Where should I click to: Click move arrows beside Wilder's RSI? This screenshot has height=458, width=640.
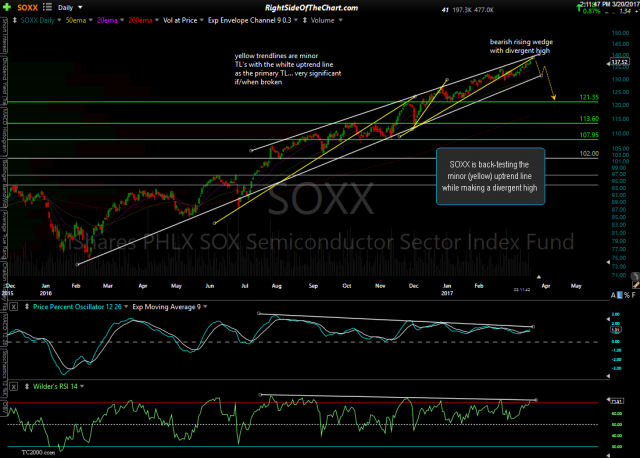27,386
